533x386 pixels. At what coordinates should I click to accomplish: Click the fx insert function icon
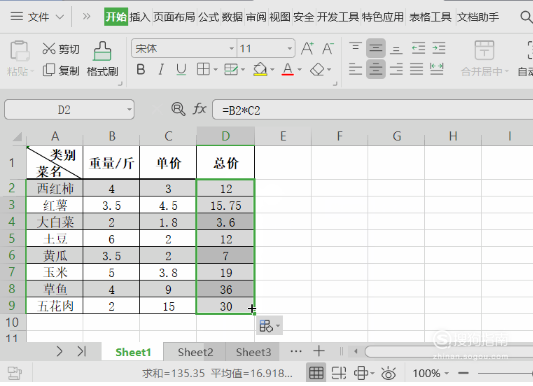click(x=200, y=109)
